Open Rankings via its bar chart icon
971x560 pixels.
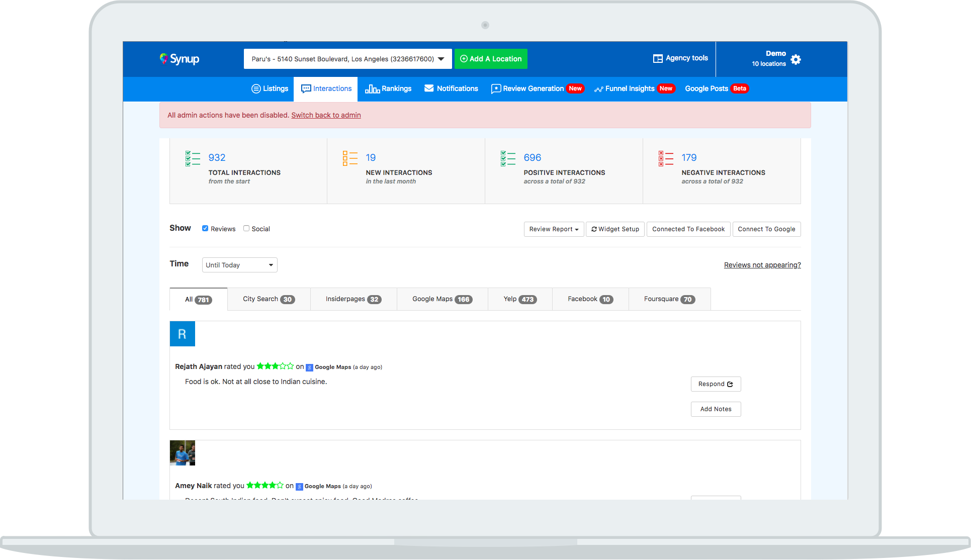372,89
